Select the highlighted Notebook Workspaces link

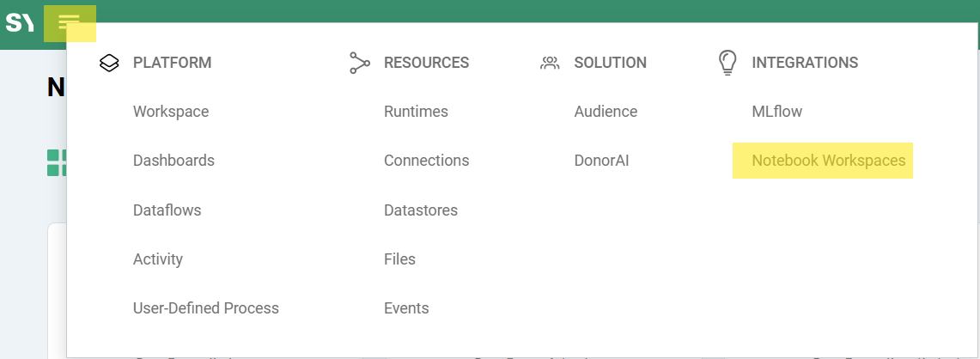828,161
